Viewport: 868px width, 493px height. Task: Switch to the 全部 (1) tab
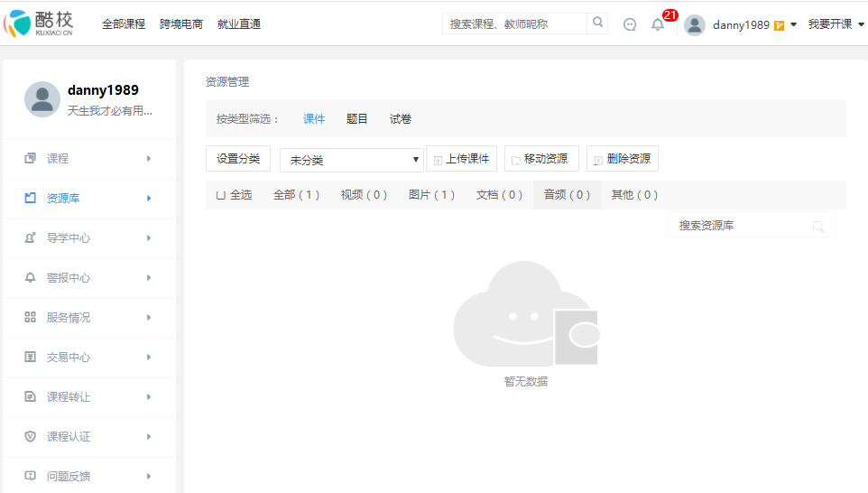point(296,195)
